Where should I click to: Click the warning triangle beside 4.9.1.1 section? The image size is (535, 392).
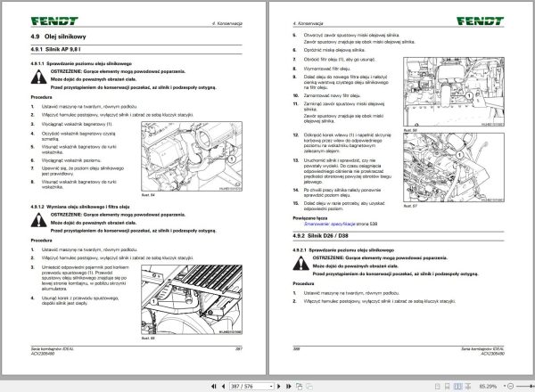38,77
